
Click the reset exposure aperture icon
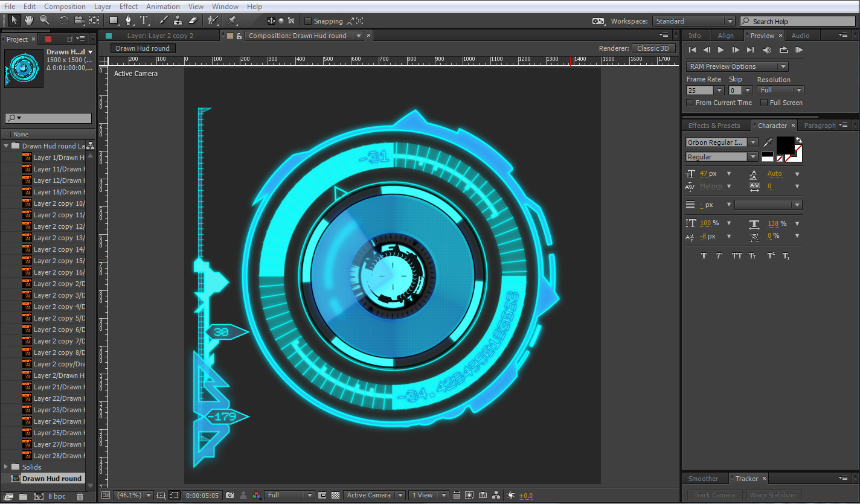[x=510, y=495]
